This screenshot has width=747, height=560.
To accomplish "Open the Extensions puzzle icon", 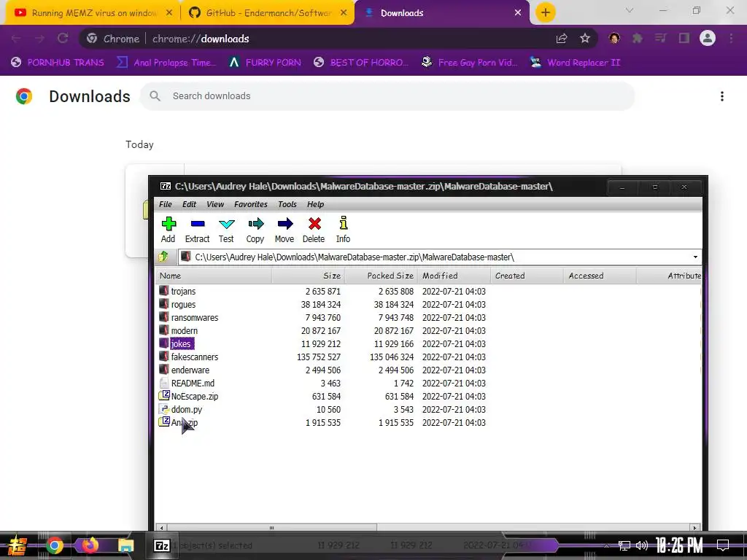I will point(638,39).
